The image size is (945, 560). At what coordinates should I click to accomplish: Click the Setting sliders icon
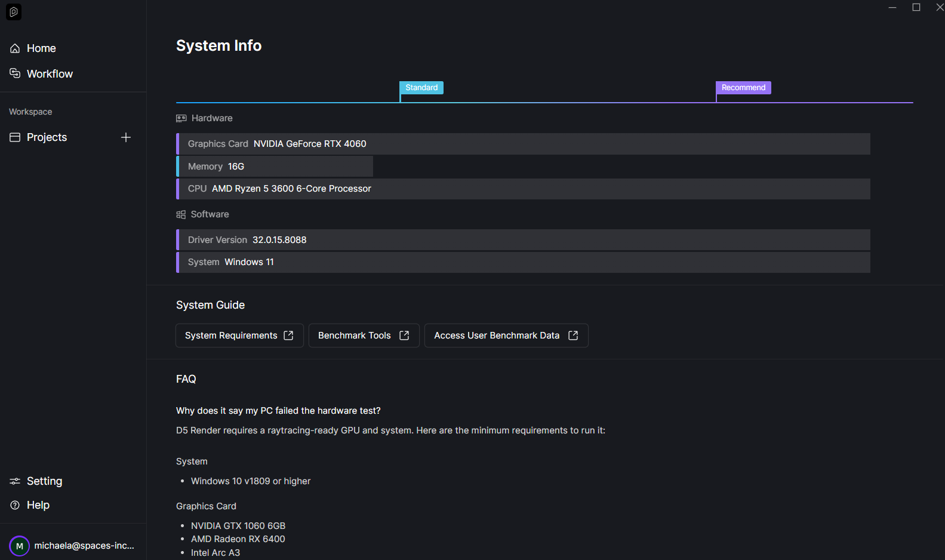pos(15,481)
